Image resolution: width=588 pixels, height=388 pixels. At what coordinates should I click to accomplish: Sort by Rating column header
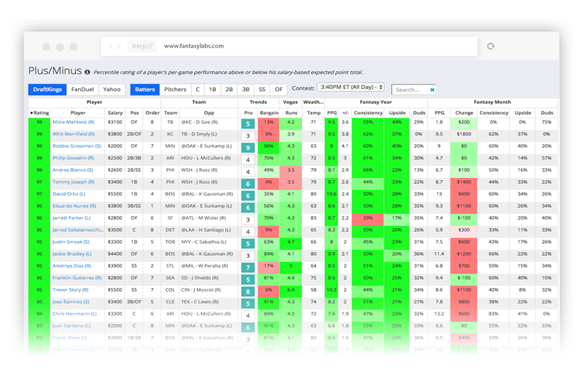tap(39, 113)
